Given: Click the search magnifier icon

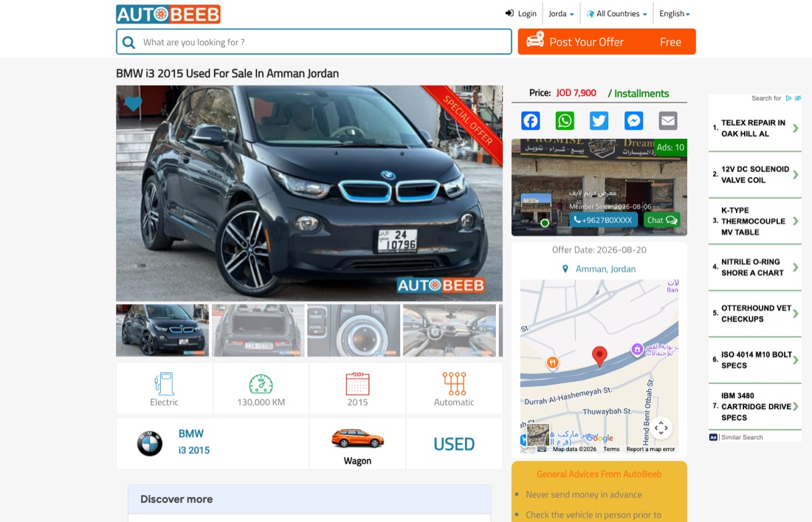Looking at the screenshot, I should click(x=128, y=42).
